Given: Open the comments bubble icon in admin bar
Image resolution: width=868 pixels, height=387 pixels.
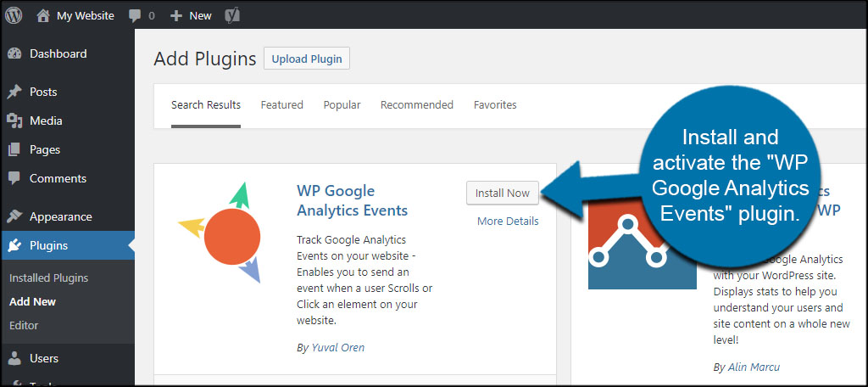Looking at the screenshot, I should pos(135,15).
